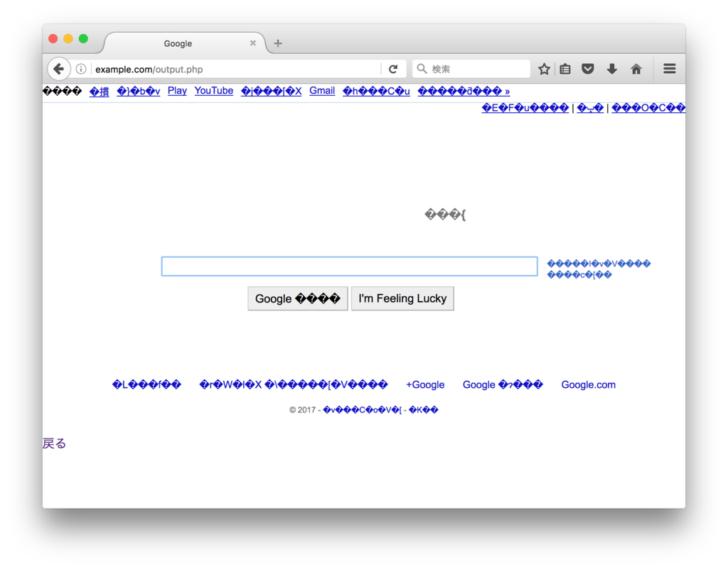Click the Google search text field
The image size is (728, 569).
pos(350,266)
